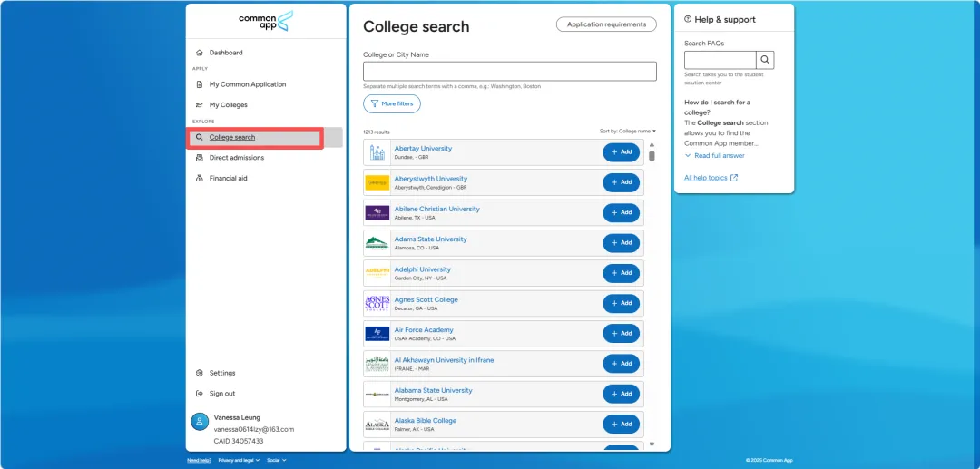This screenshot has height=469, width=980.
Task: Open Dashboard from the sidebar
Action: [x=226, y=53]
